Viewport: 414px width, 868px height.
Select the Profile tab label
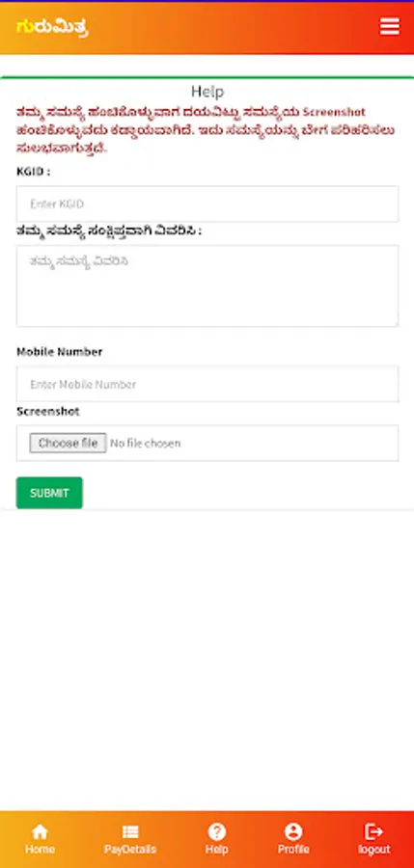point(293,849)
